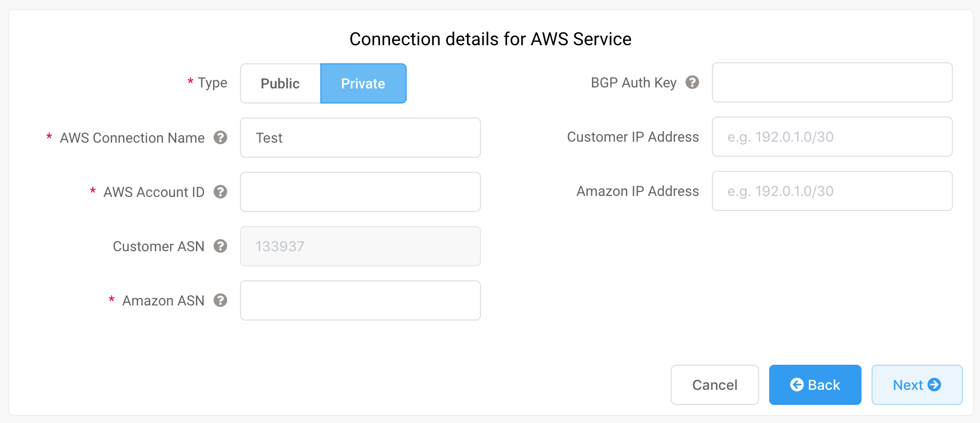
Task: Select the Private connection type
Action: tap(363, 83)
